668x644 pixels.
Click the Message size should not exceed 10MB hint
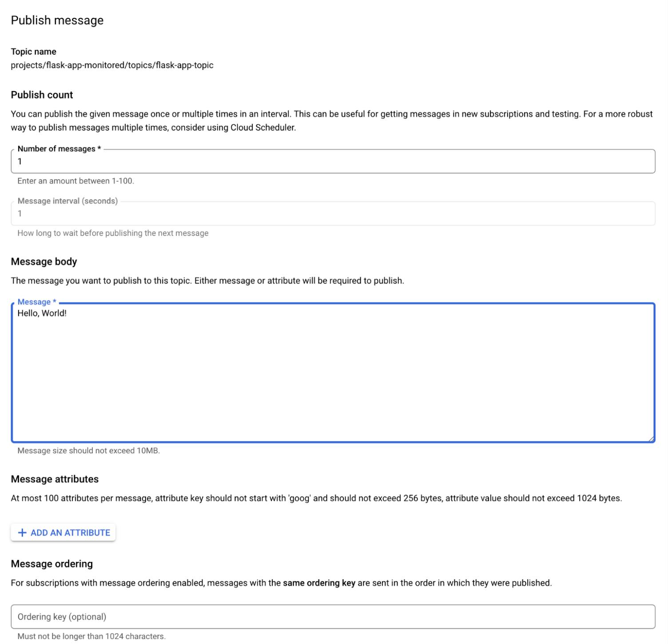coord(89,450)
